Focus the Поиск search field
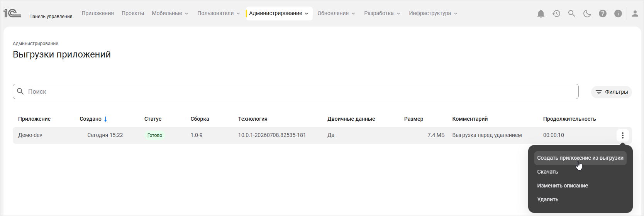644x216 pixels. pos(296,91)
